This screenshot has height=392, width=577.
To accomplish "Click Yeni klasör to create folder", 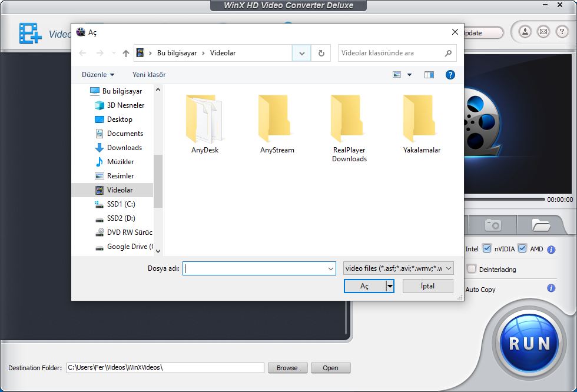I will (x=149, y=75).
